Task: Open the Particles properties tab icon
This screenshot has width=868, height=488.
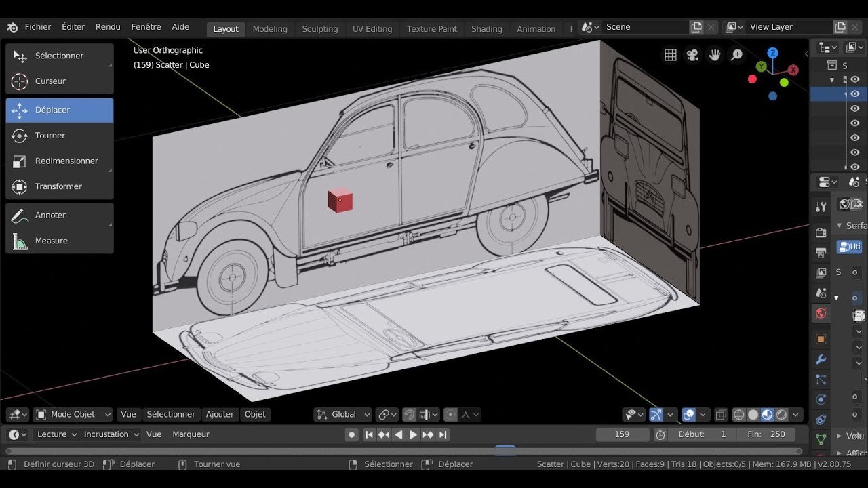Action: (821, 380)
